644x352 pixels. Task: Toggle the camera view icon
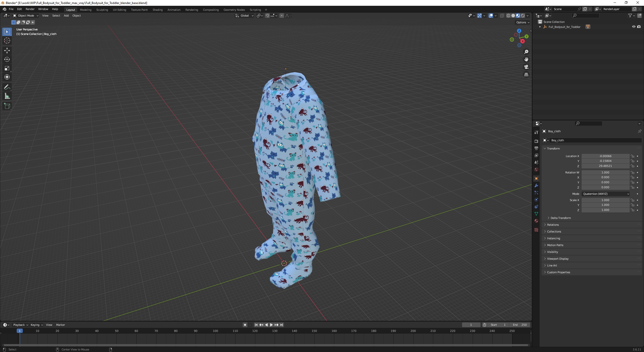[x=526, y=67]
